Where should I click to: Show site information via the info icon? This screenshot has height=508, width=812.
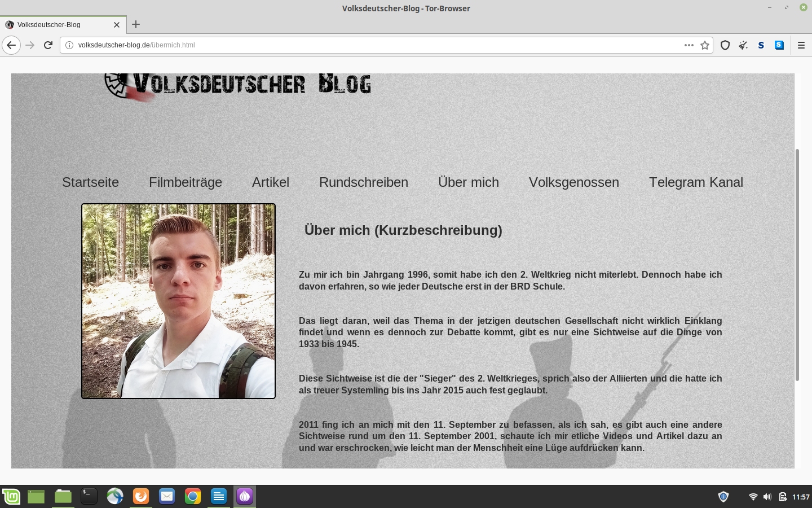pos(69,45)
